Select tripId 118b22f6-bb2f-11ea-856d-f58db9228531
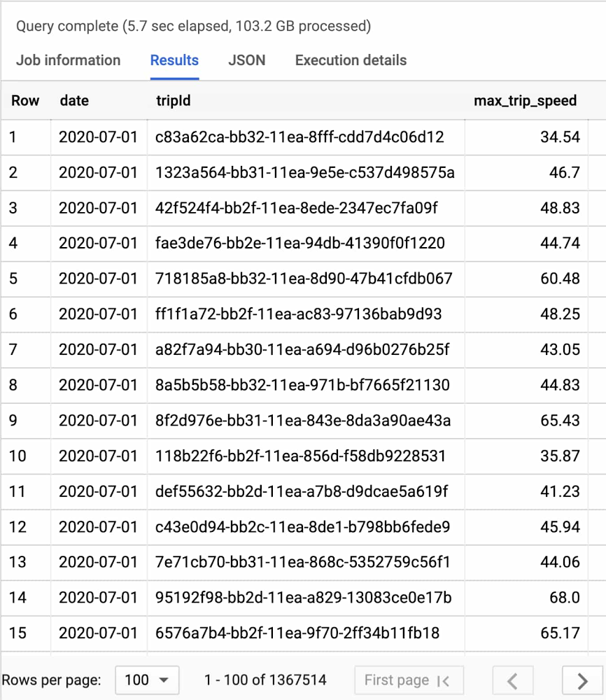This screenshot has height=700, width=606. point(300,456)
